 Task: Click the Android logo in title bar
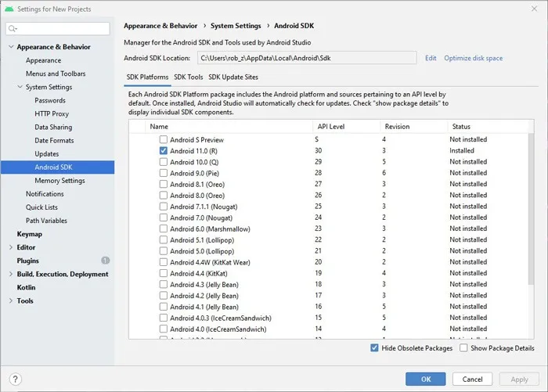9,9
